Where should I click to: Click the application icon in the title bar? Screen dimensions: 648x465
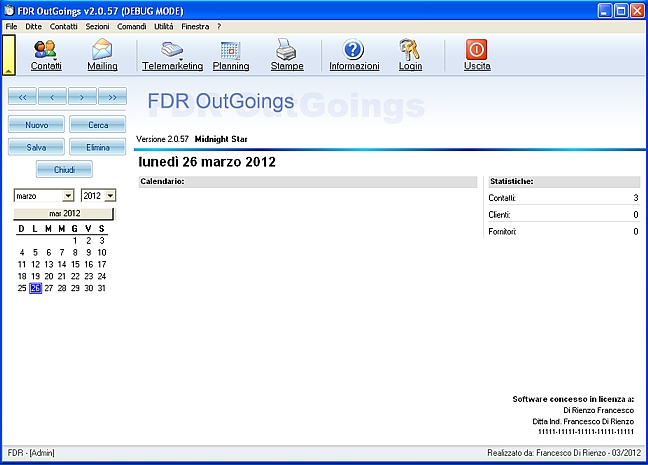[x=9, y=10]
